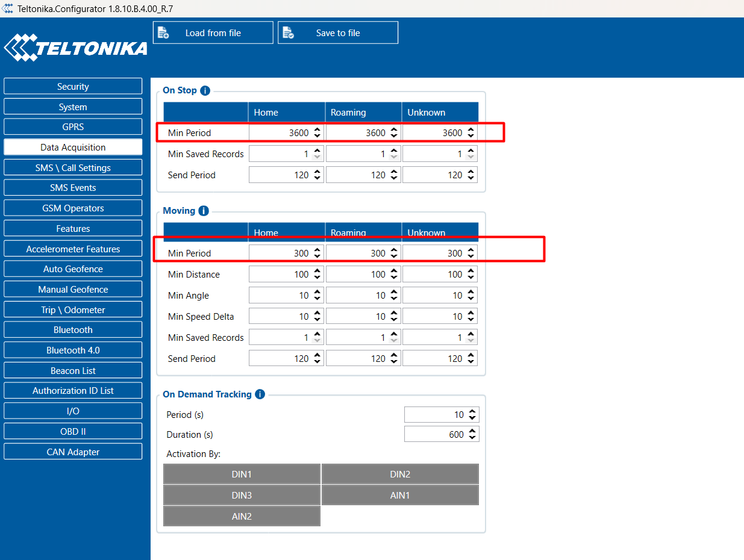Decrease Moving Roaming Min Distance value

[394, 278]
